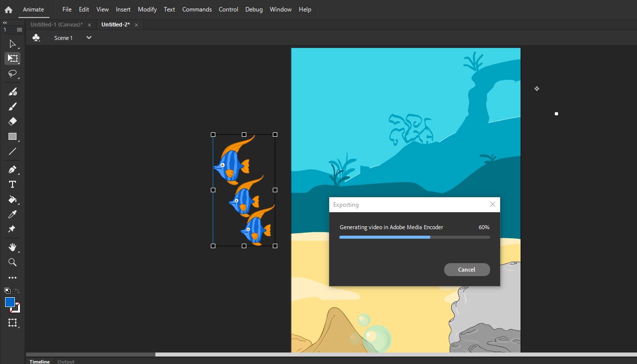Collapse the tools panel with double-arrow chevron

pos(5,22)
